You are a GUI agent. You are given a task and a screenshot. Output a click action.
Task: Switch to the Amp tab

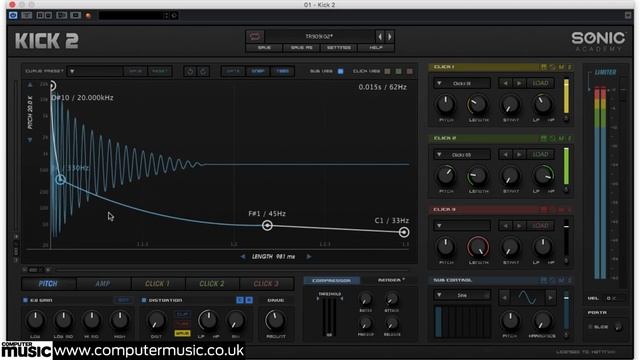pyautogui.click(x=103, y=284)
